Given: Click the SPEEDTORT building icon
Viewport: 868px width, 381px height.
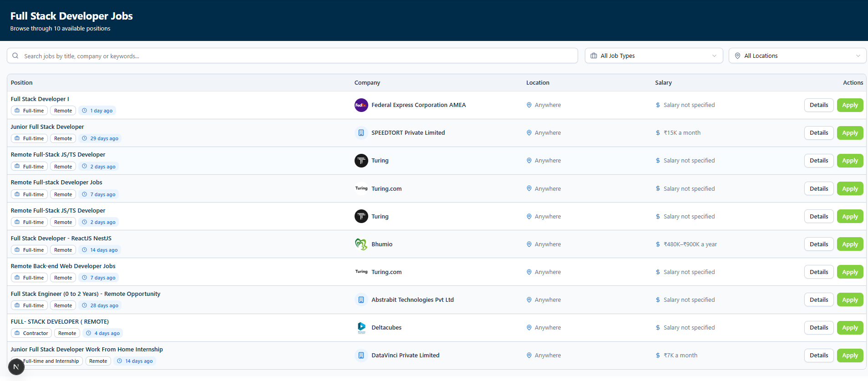Looking at the screenshot, I should [361, 133].
